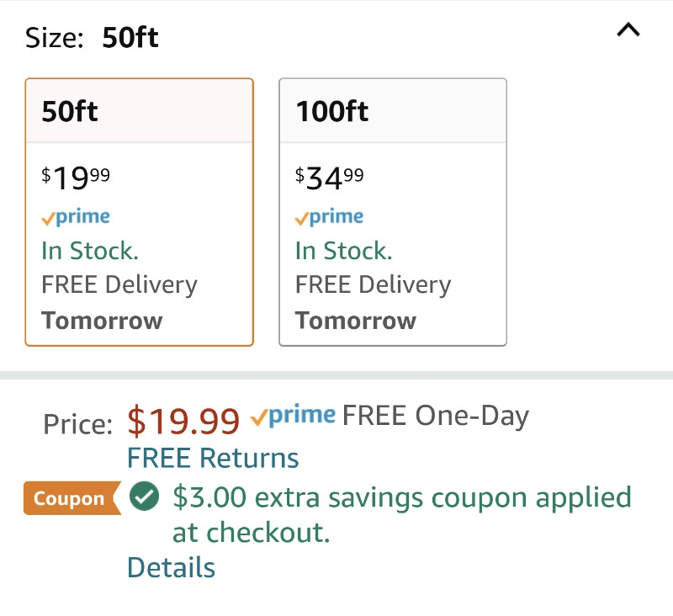Select the 100ft size option
The width and height of the screenshot is (673, 616).
393,212
